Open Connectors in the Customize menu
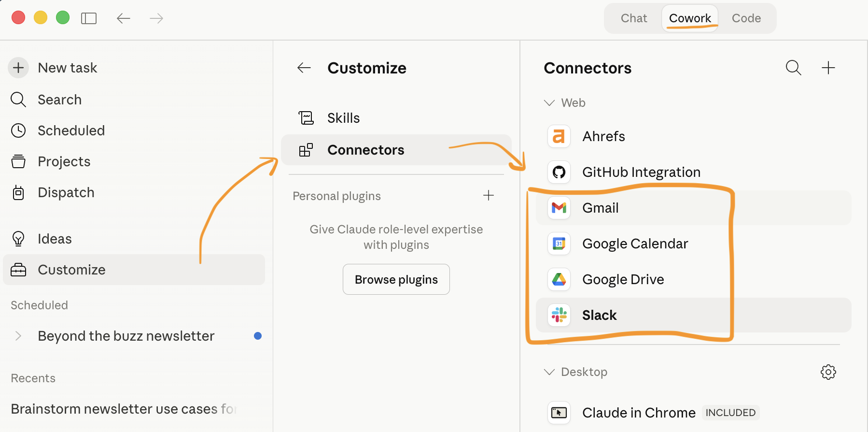 (396, 150)
